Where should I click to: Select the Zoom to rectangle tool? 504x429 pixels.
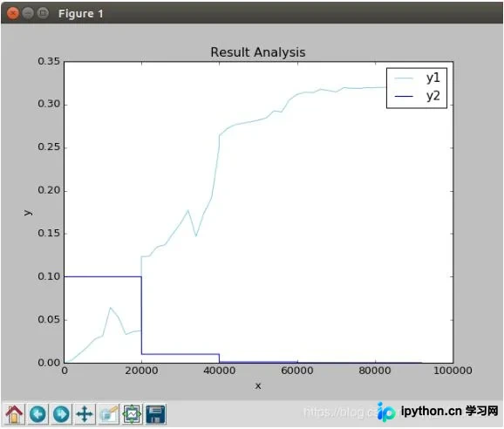pos(108,414)
